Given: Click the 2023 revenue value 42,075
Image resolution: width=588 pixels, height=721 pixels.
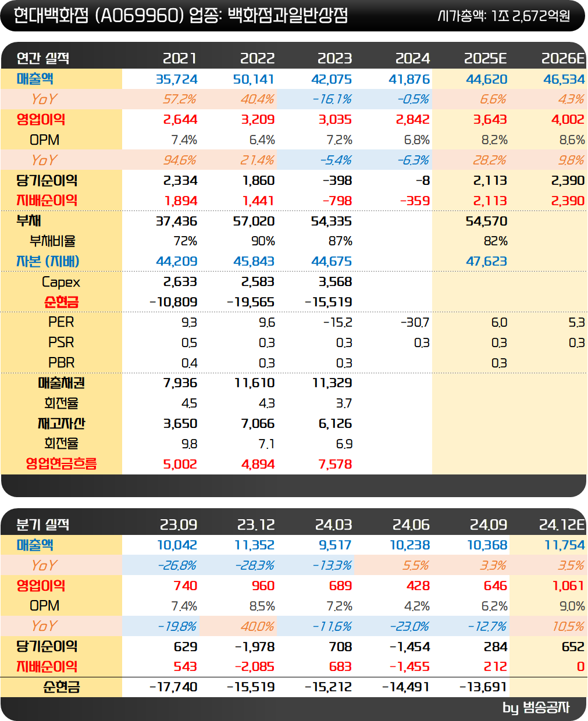Looking at the screenshot, I should (x=332, y=79).
